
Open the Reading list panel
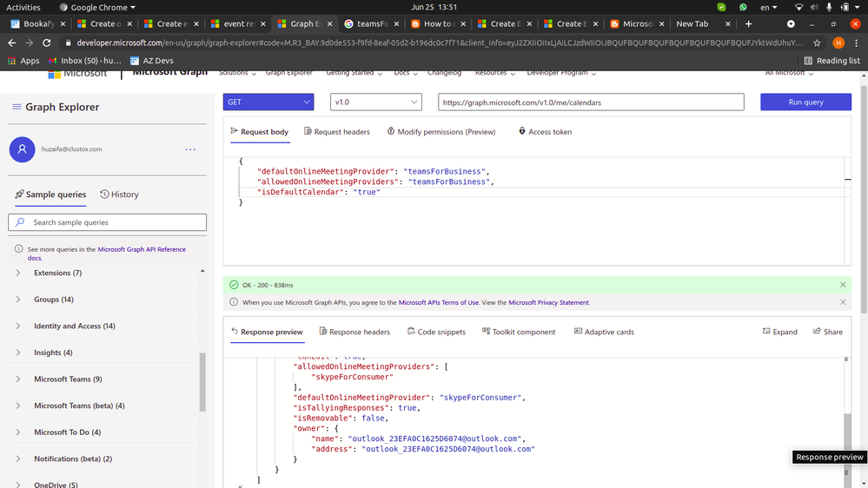pos(832,61)
